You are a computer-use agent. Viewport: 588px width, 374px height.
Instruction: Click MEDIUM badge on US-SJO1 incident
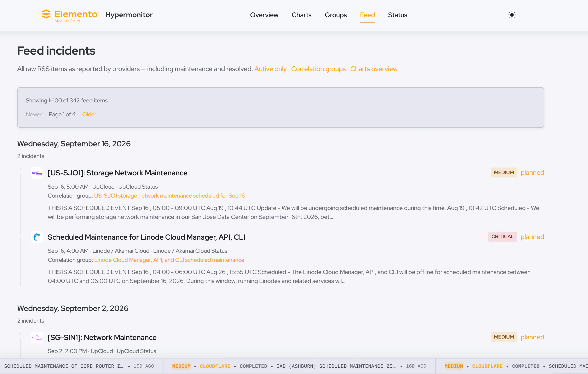(504, 172)
